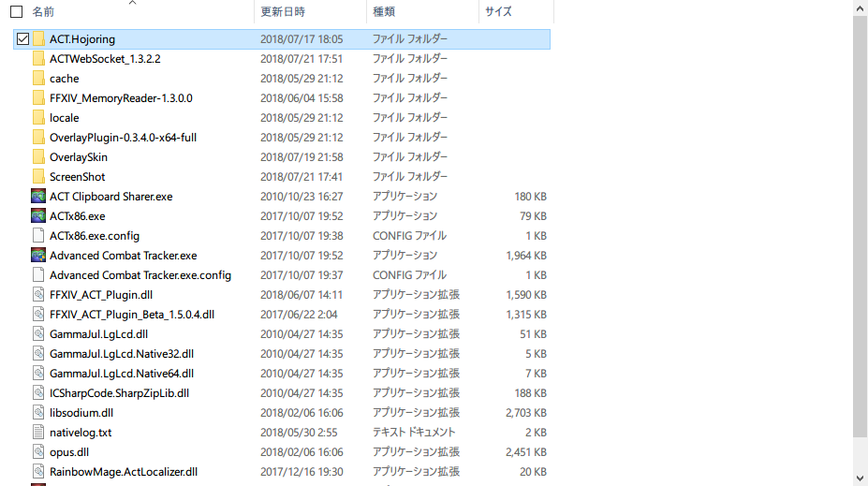Click the Advanced Combat Tracker.exe.config file icon

click(x=38, y=274)
